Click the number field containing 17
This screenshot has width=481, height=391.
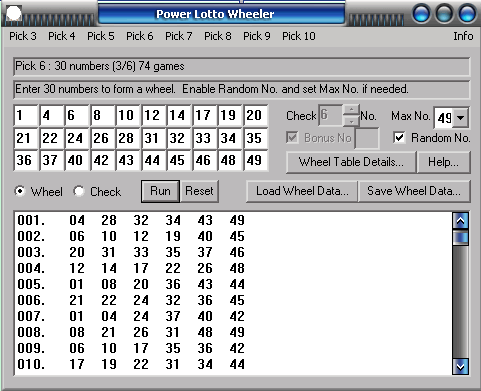pos(205,115)
